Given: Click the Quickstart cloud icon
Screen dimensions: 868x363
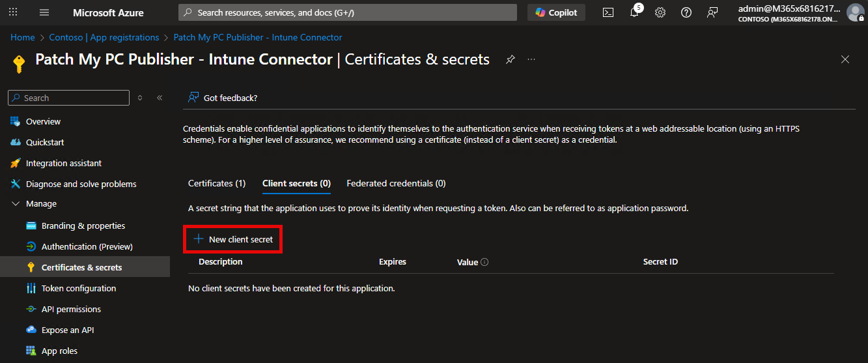Looking at the screenshot, I should (15, 142).
